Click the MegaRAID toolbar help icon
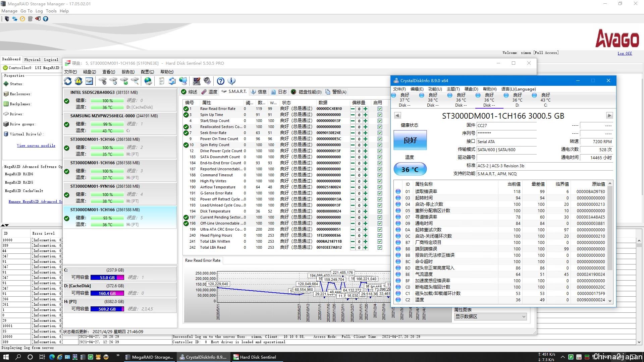Viewport: 644px width, 362px height. tap(45, 19)
